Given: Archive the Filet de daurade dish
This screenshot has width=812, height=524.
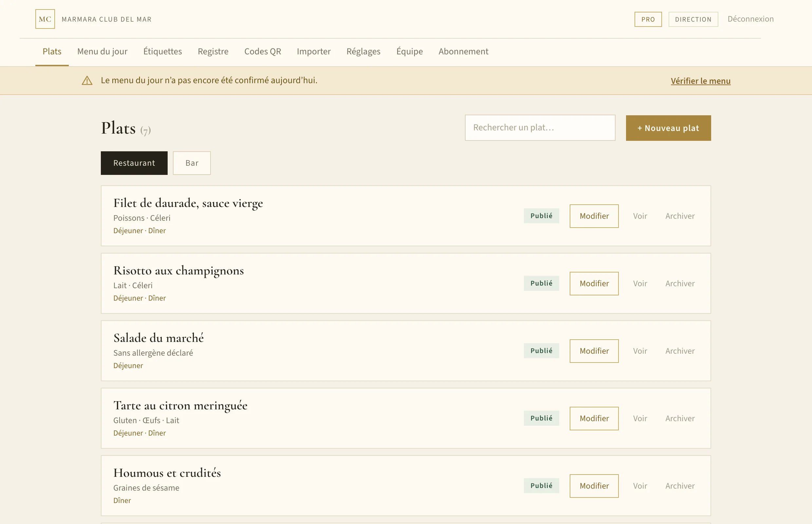Looking at the screenshot, I should [x=680, y=216].
